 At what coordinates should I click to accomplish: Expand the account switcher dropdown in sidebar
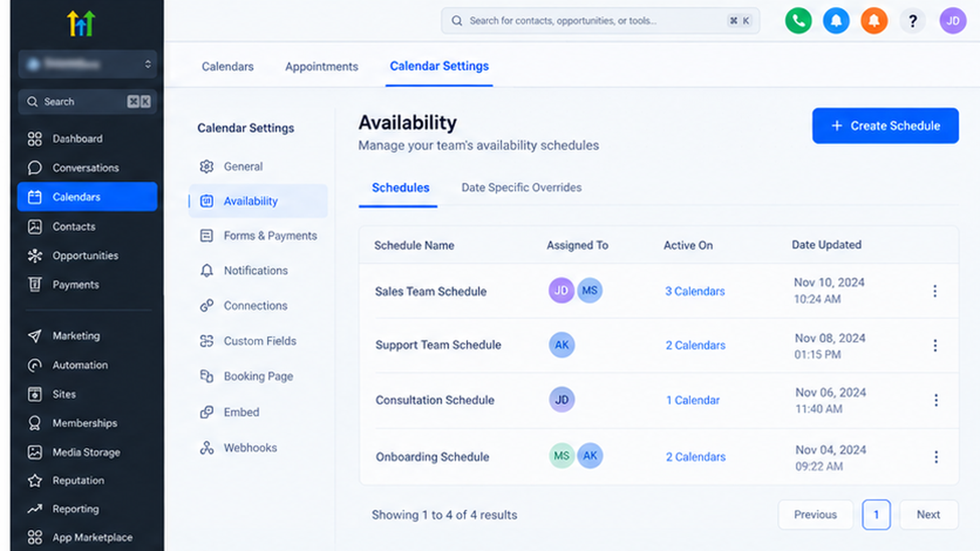click(x=88, y=64)
